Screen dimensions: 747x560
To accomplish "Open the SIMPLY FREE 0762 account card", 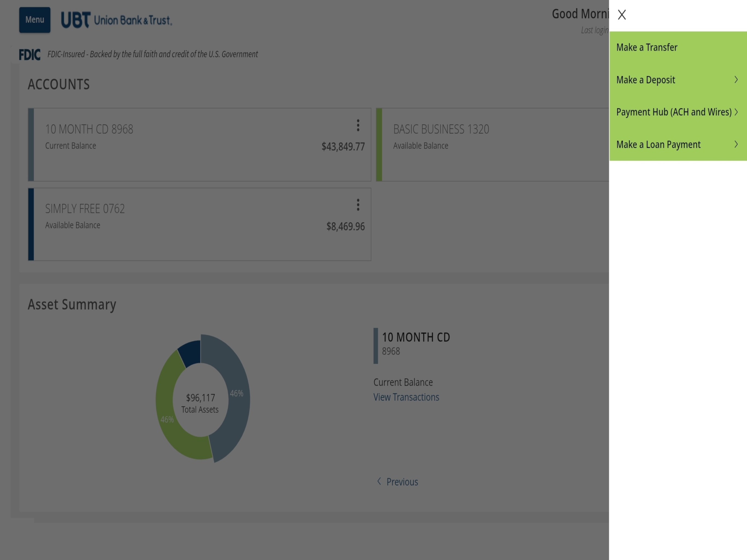I will [x=200, y=224].
